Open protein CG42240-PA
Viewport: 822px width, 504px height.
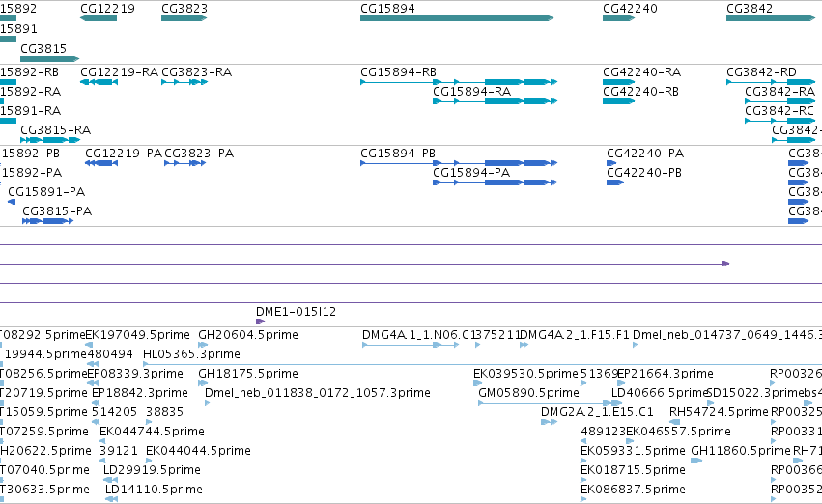point(645,153)
